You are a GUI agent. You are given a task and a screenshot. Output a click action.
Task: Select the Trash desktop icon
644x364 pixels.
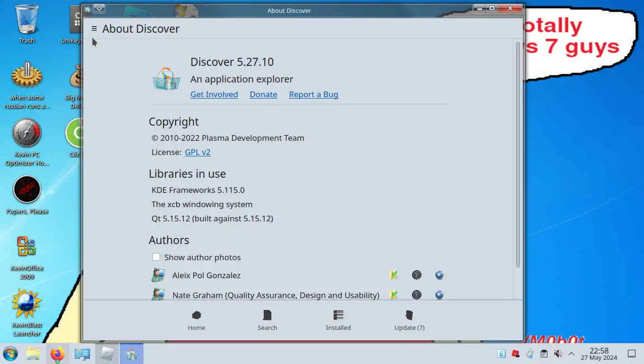[27, 25]
